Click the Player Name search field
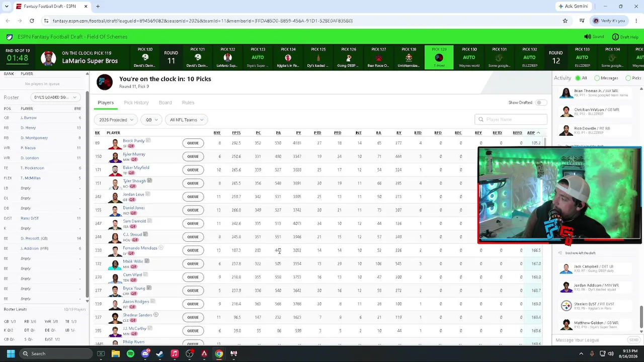The width and height of the screenshot is (644, 362). (511, 120)
